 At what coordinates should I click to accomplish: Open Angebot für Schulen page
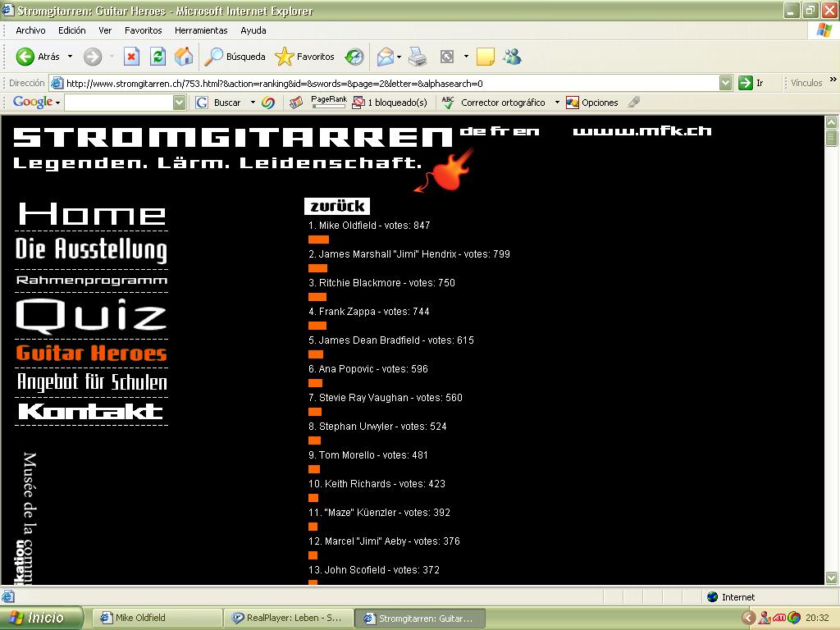pos(92,382)
